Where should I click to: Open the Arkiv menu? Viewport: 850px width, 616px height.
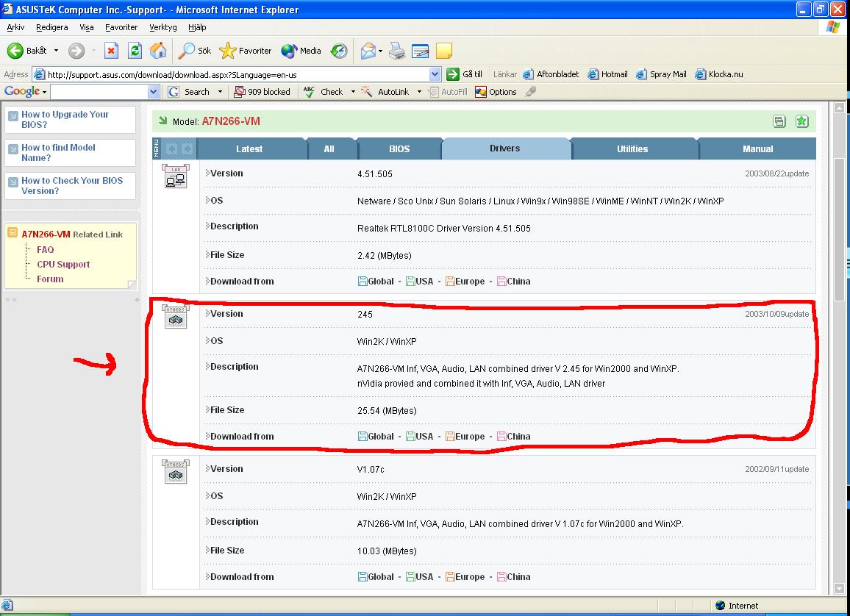coord(15,27)
